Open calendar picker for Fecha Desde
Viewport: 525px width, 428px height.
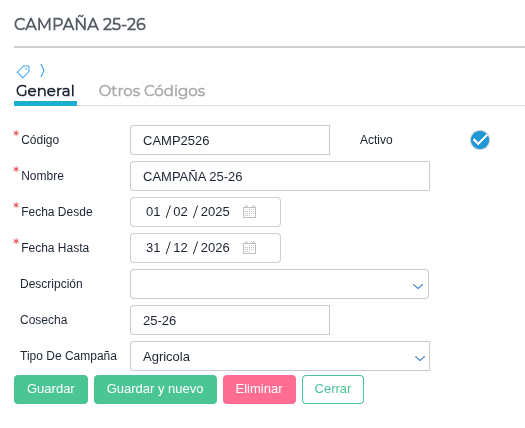pos(249,212)
